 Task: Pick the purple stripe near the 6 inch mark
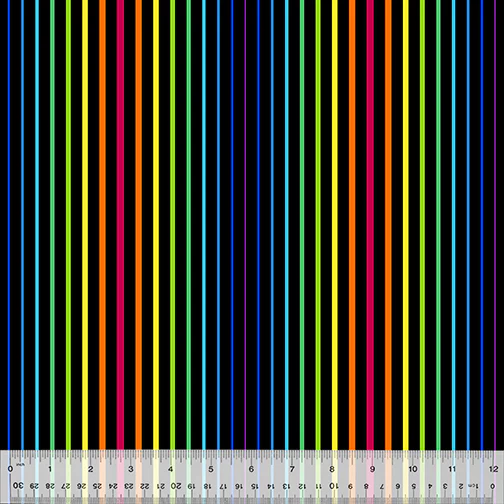click(245, 225)
